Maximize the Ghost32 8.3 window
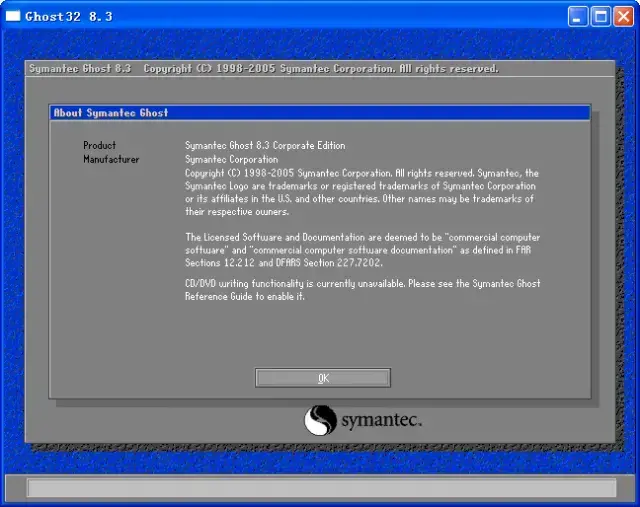640x507 pixels. point(600,16)
